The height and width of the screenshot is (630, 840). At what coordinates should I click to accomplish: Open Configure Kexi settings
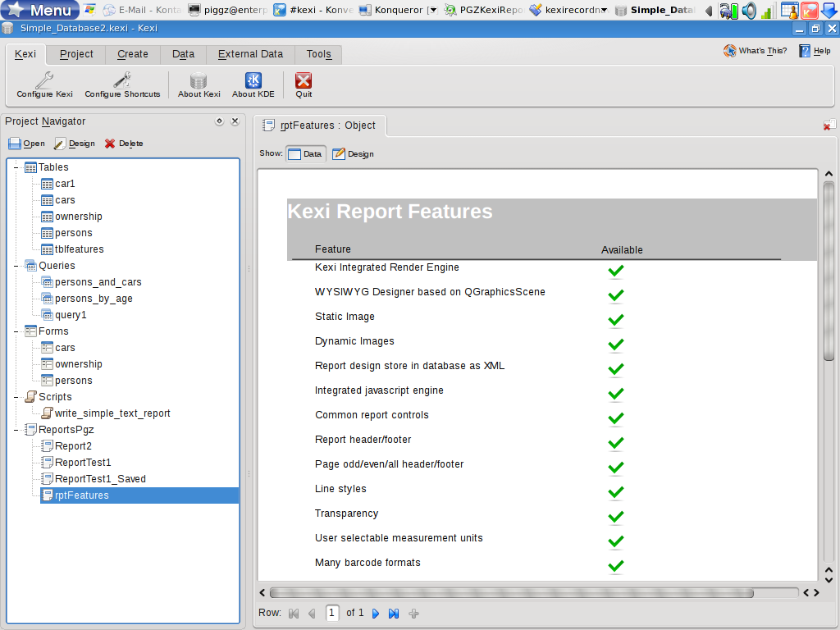(44, 84)
